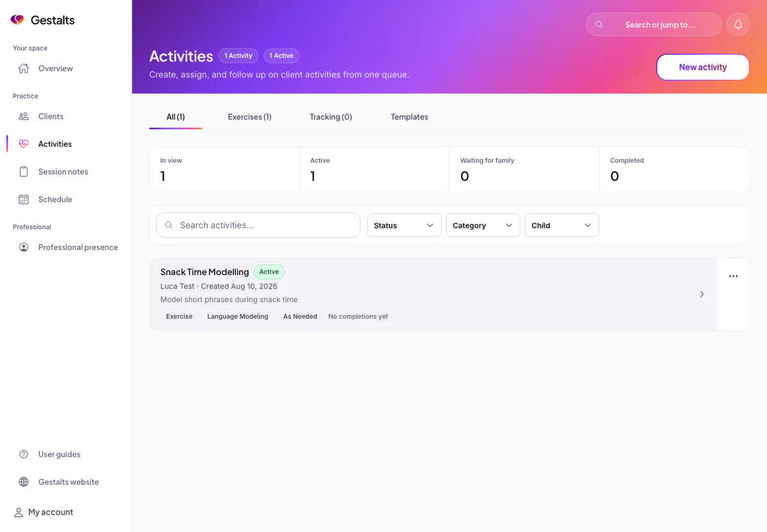This screenshot has height=532, width=767.
Task: Click the User guides question mark icon
Action: tap(24, 454)
